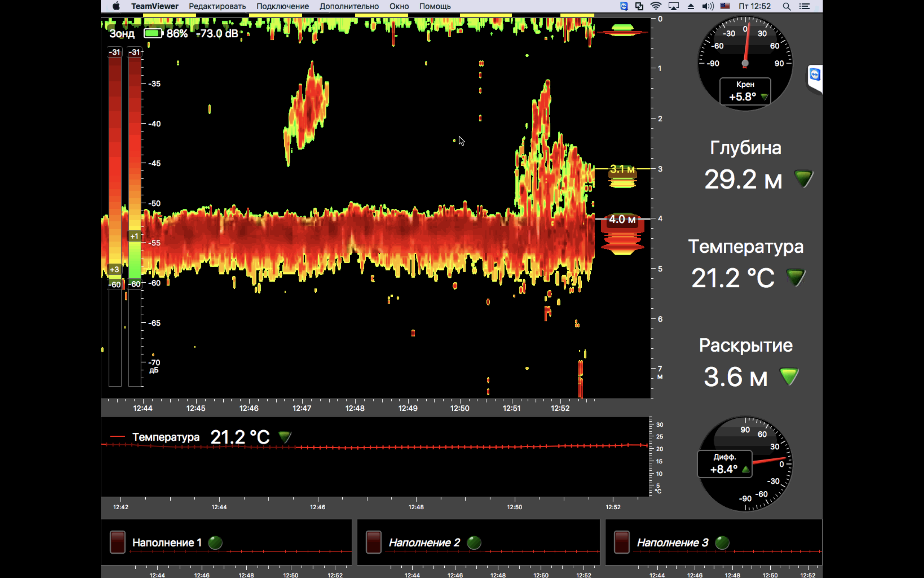Click the TeamViewer side panel tab icon

pos(815,75)
